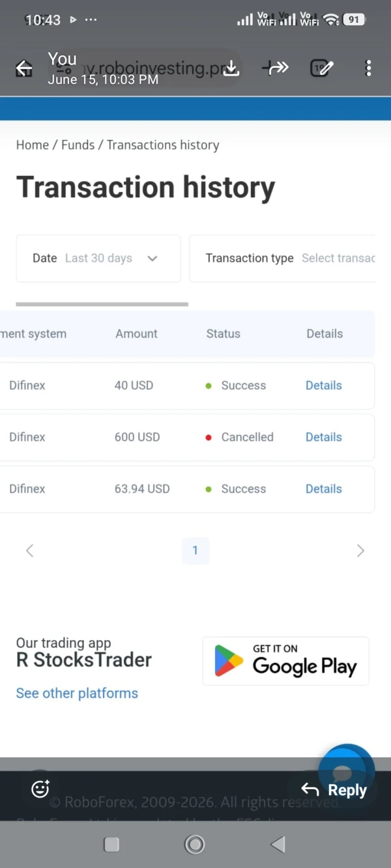
Task: Open the Home breadcrumb link
Action: pos(33,145)
